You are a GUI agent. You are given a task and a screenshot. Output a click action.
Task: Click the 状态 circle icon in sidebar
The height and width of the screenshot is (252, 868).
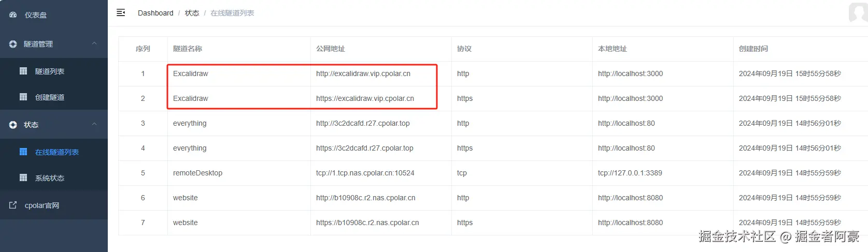pyautogui.click(x=13, y=125)
